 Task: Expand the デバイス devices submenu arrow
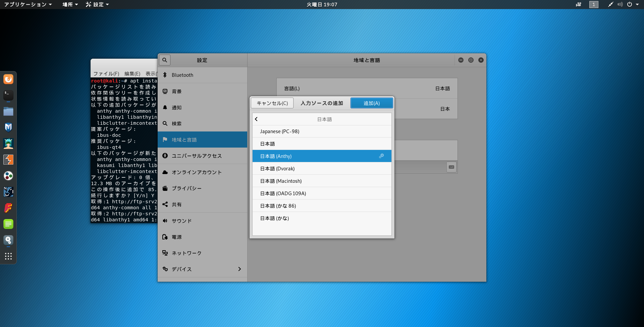[x=239, y=269]
